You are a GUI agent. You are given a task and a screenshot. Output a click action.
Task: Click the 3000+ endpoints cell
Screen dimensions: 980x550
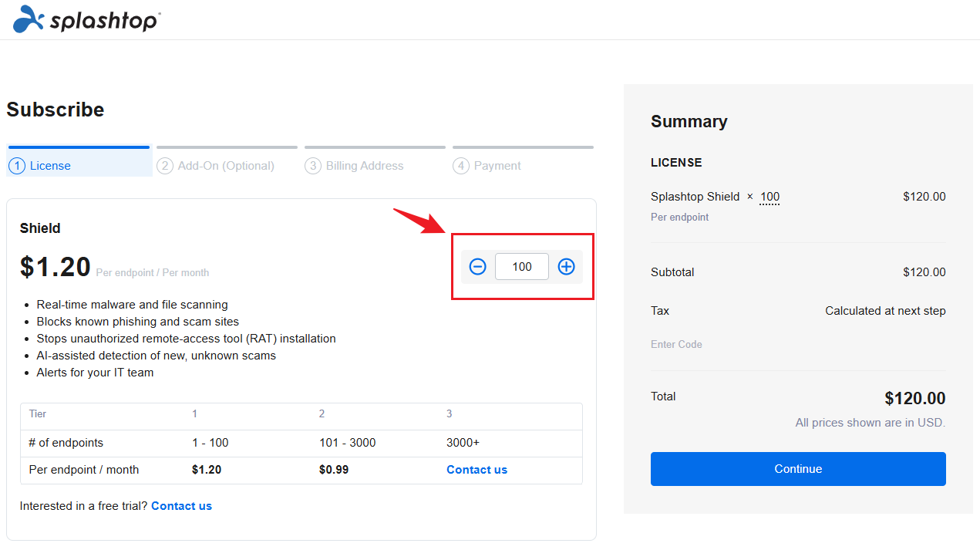pyautogui.click(x=463, y=443)
